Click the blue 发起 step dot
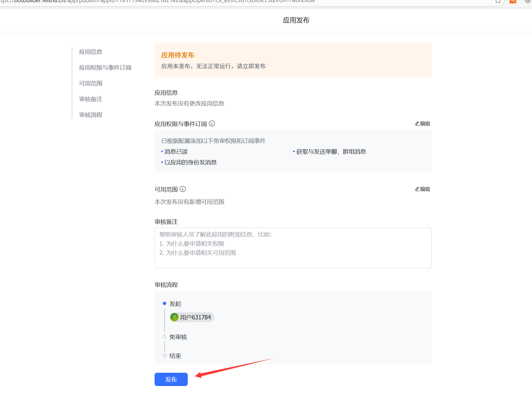Image resolution: width=532 pixels, height=394 pixels. click(165, 303)
